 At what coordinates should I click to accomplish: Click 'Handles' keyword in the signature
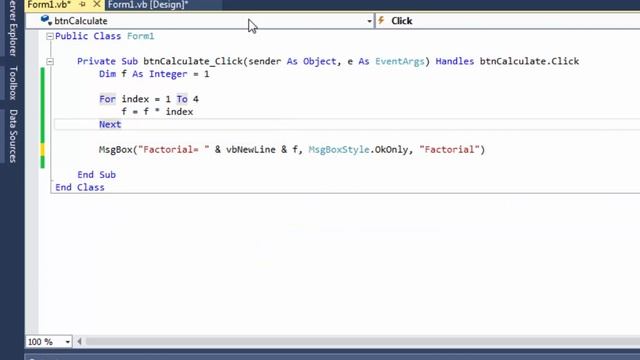[x=455, y=61]
